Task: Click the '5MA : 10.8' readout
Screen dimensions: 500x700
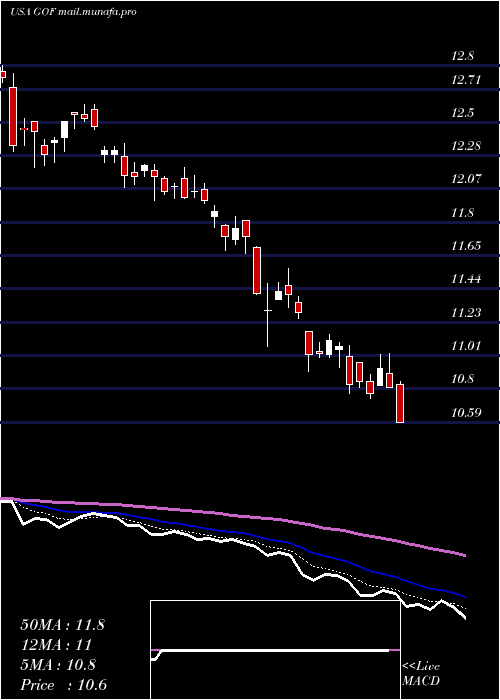Action: (x=58, y=665)
